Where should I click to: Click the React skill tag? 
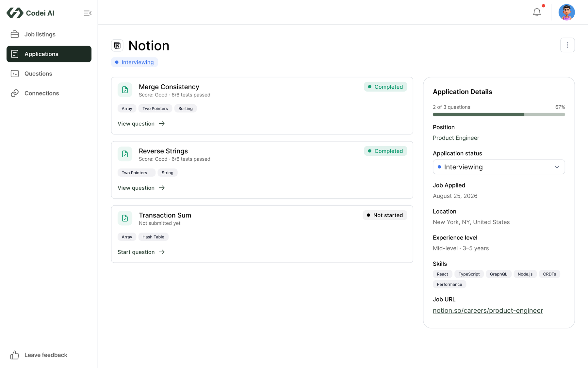pyautogui.click(x=442, y=274)
